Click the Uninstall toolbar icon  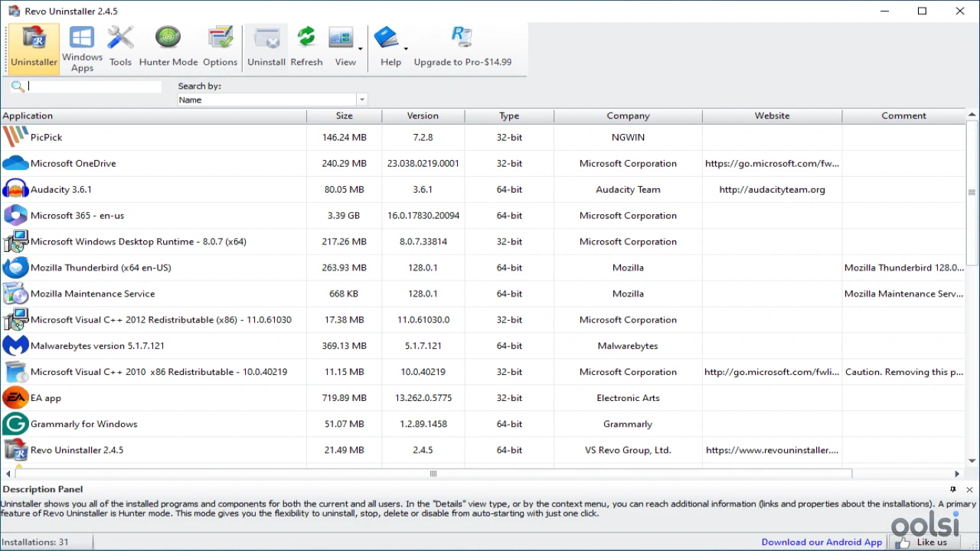pyautogui.click(x=266, y=49)
